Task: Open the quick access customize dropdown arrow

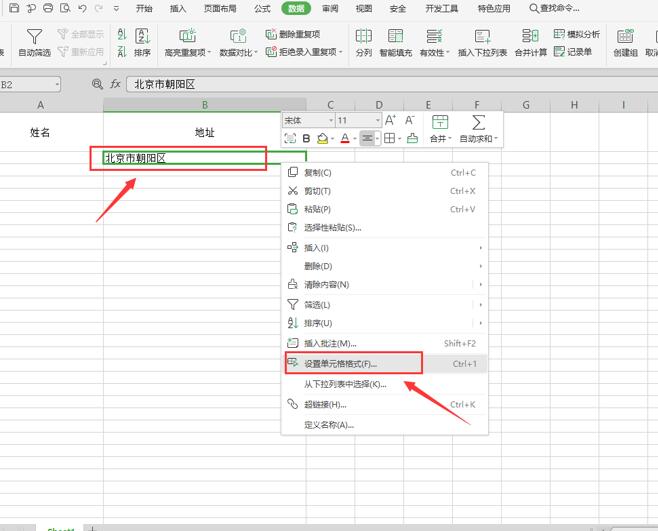Action: [x=116, y=8]
